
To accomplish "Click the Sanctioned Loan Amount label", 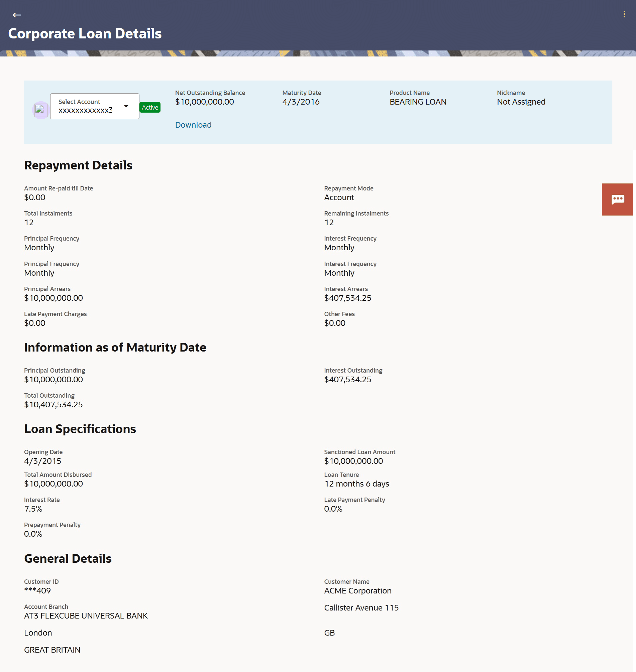I will coord(360,452).
